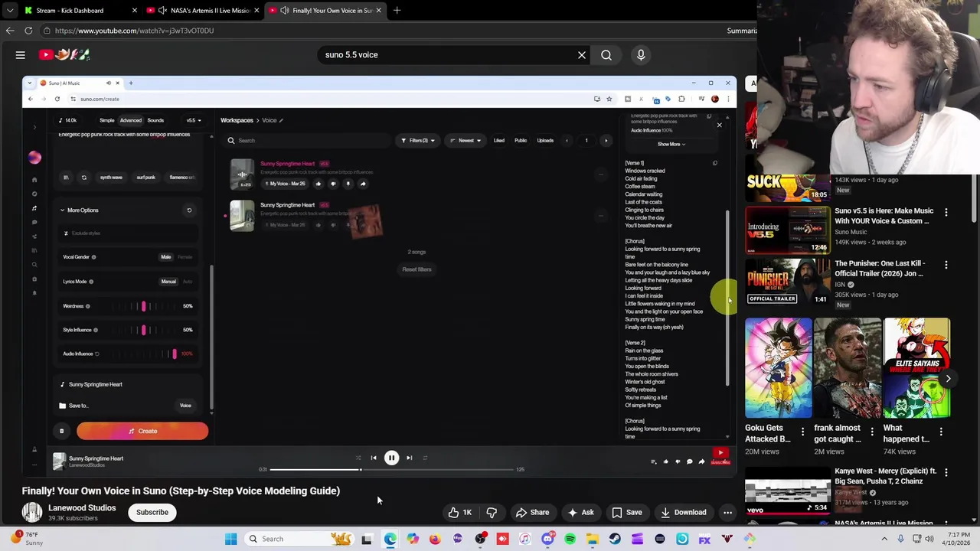Expand Show More in lyrics panel
The image size is (980, 551).
point(671,144)
